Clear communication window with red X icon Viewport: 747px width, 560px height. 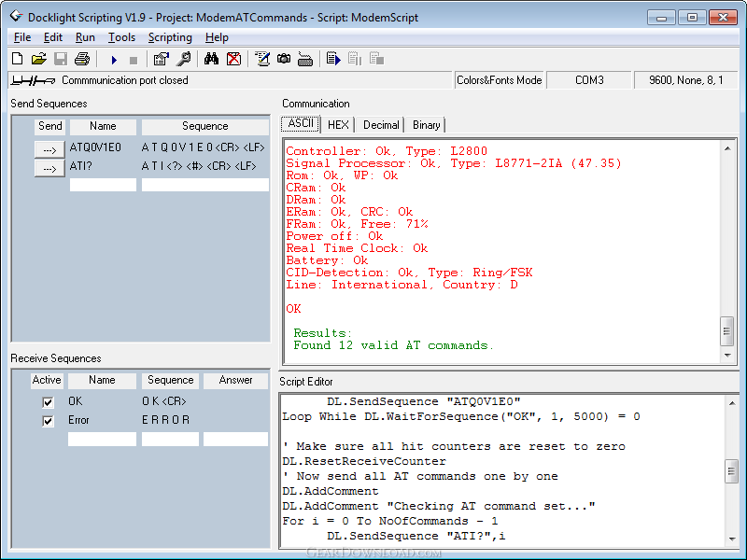click(x=233, y=59)
